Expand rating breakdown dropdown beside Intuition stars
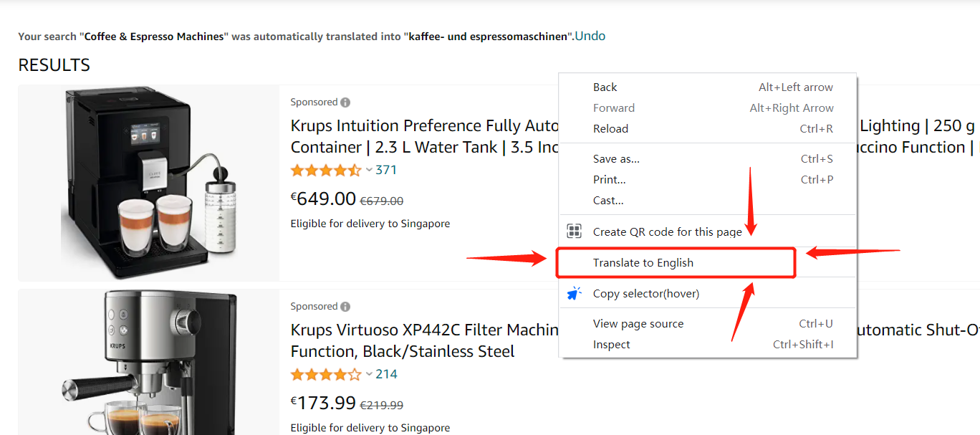The height and width of the screenshot is (435, 980). [x=368, y=171]
